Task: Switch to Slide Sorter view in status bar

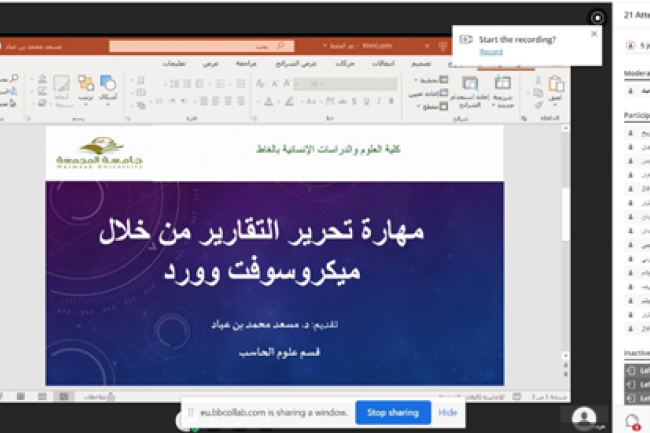Action: point(42,397)
